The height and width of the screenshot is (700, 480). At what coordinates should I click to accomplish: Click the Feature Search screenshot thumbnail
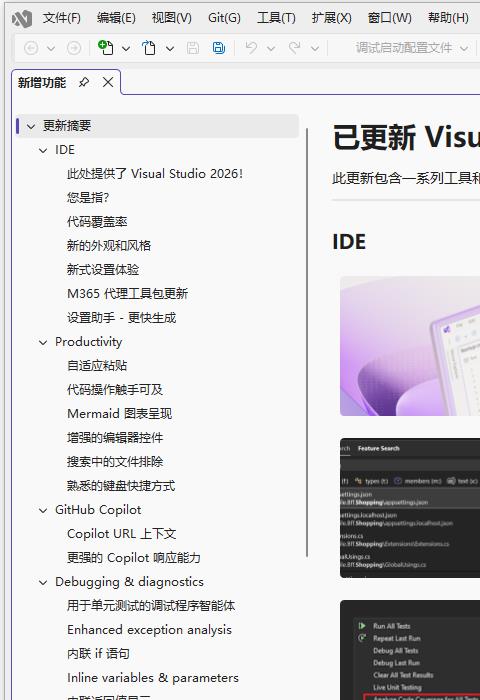tap(410, 508)
